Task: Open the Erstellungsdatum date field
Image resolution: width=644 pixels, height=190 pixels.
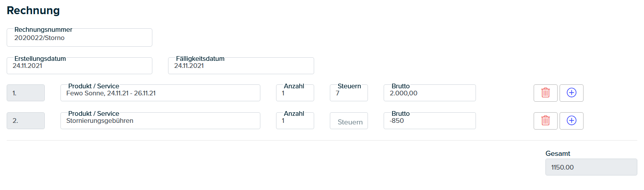Action: (79, 66)
